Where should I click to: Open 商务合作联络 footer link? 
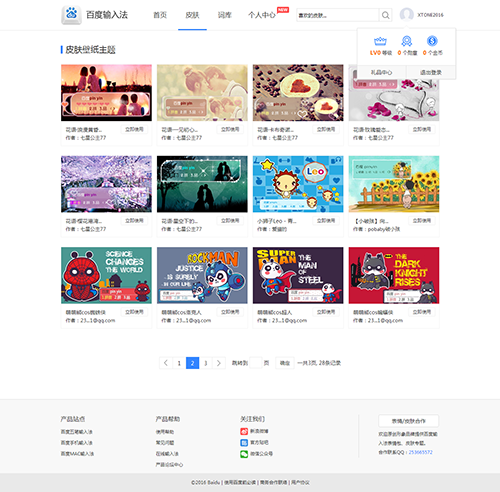click(x=273, y=482)
